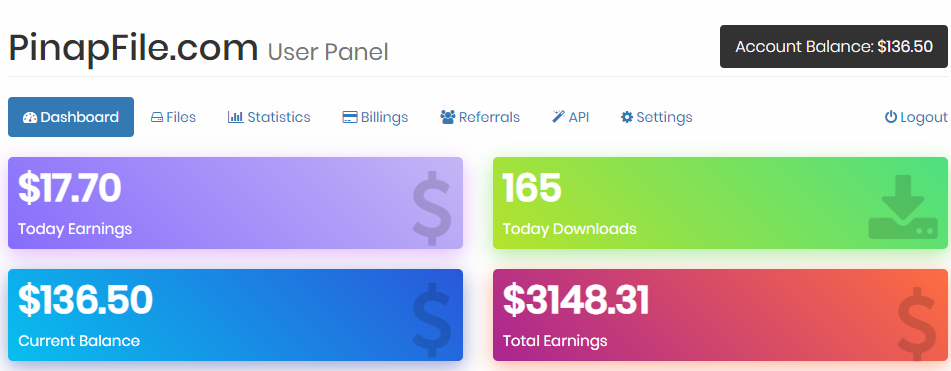
Task: Click the Logout link
Action: [916, 117]
